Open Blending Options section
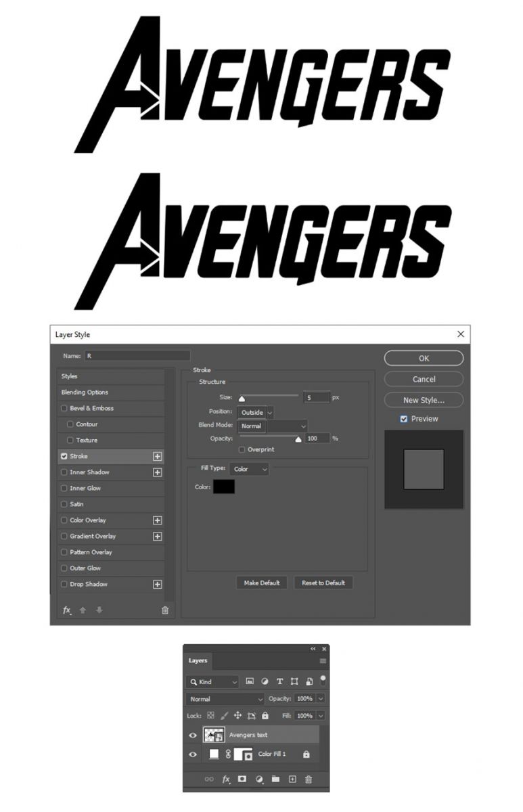 click(111, 392)
